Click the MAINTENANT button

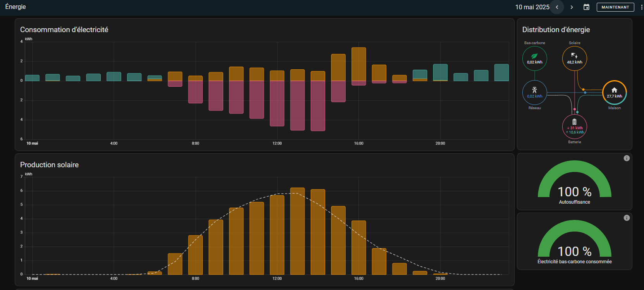tap(615, 7)
